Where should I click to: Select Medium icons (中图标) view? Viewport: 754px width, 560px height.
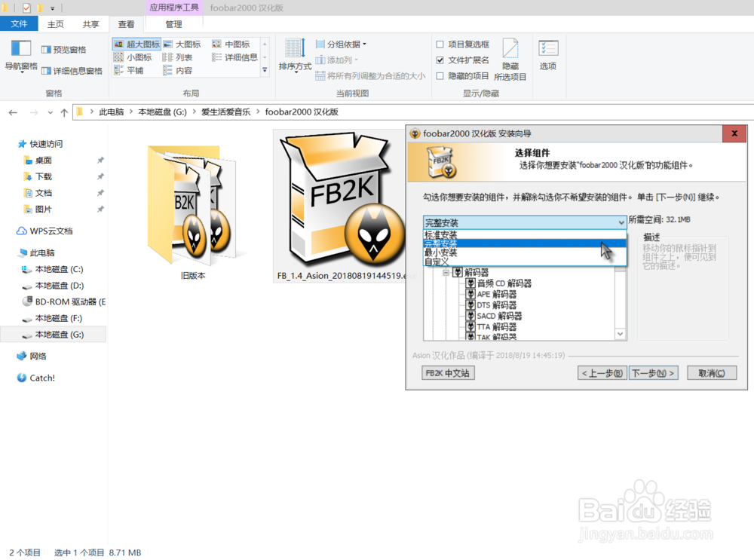tap(231, 44)
